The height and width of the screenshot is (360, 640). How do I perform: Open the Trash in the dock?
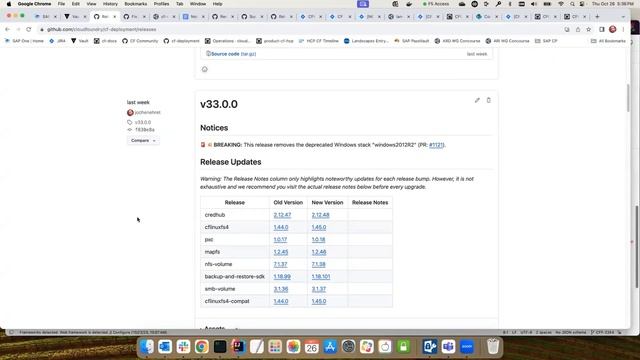point(493,347)
